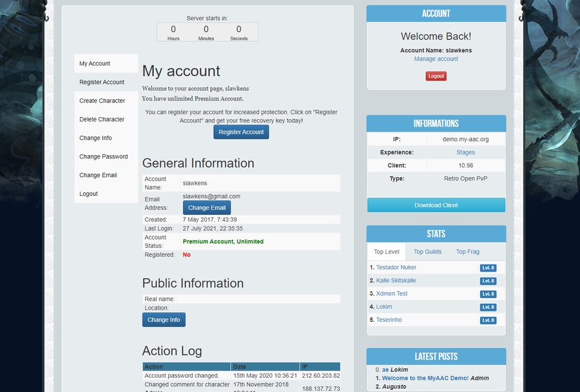Select Create Character in sidebar
580x392 pixels.
pos(102,101)
